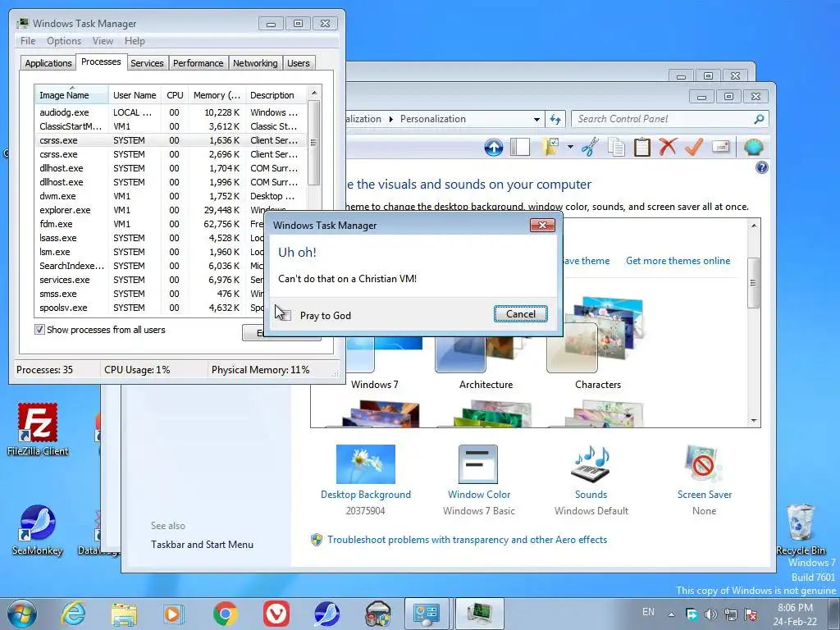Viewport: 840px width, 630px height.
Task: Launch Vivaldi browser from taskbar
Action: tap(276, 614)
